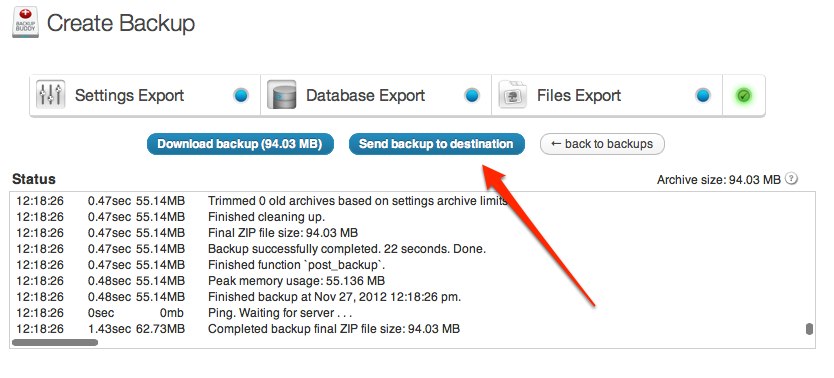Click the Backup successfully completed log line
Image resolution: width=834 pixels, height=378 pixels.
tap(347, 249)
